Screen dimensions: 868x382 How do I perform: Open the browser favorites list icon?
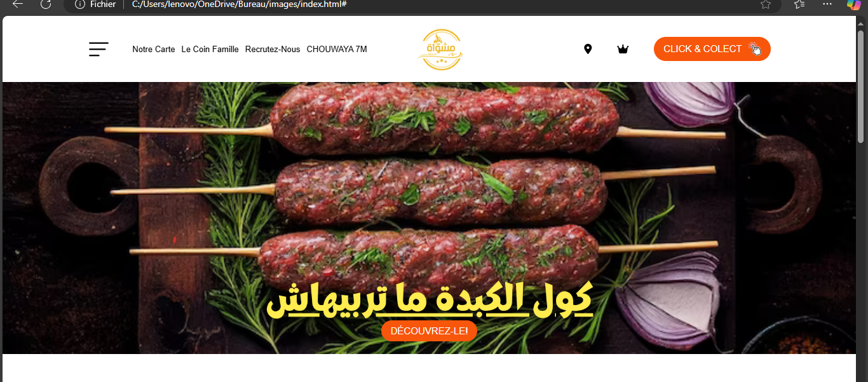(x=799, y=4)
